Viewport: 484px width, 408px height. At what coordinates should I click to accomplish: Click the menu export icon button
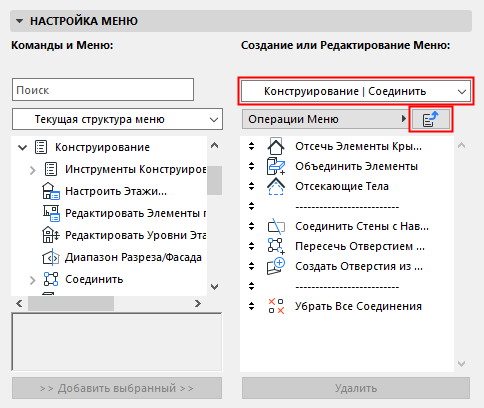point(431,119)
